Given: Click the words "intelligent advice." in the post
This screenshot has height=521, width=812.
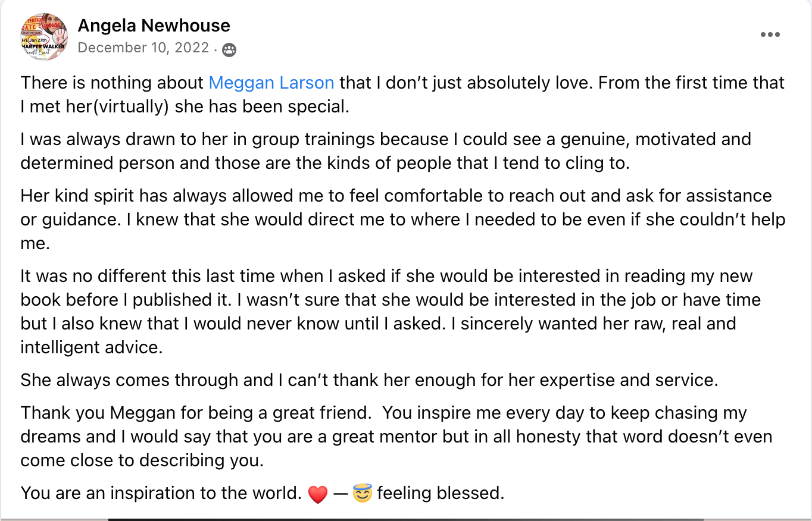Looking at the screenshot, I should [92, 347].
